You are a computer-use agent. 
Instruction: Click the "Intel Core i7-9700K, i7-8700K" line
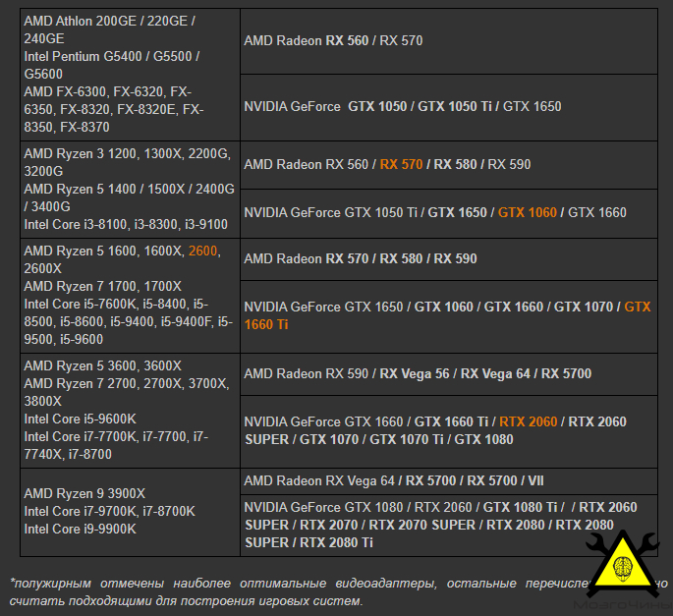click(109, 511)
